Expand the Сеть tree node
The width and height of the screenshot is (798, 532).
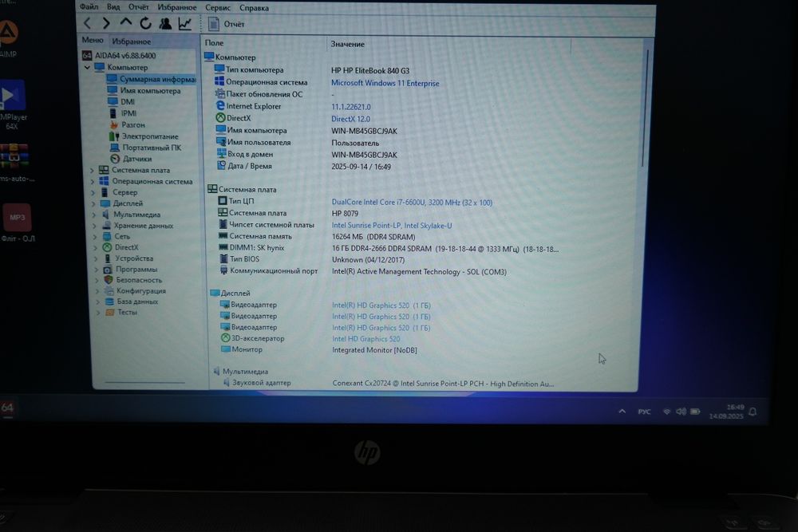point(95,237)
